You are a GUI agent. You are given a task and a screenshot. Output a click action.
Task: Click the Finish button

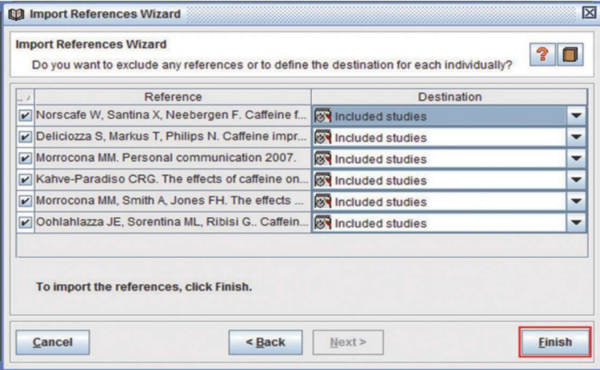click(x=555, y=342)
